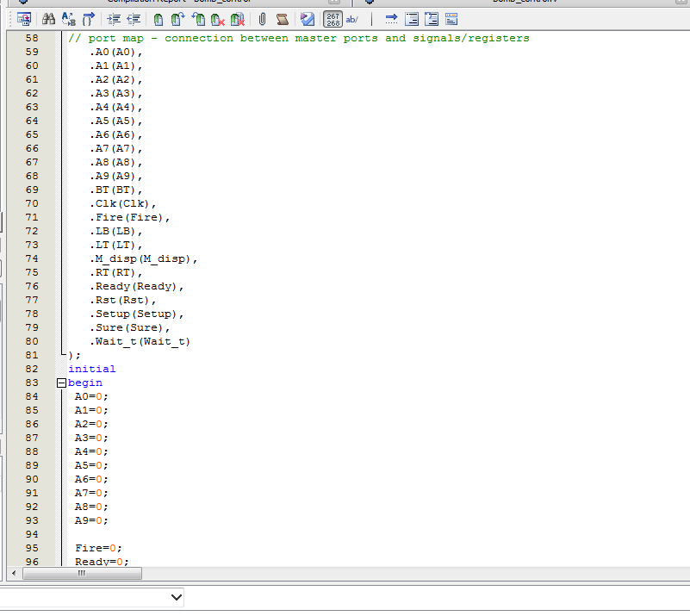Toggle the ab/ whitespace display button
This screenshot has height=616, width=690.
(x=352, y=19)
